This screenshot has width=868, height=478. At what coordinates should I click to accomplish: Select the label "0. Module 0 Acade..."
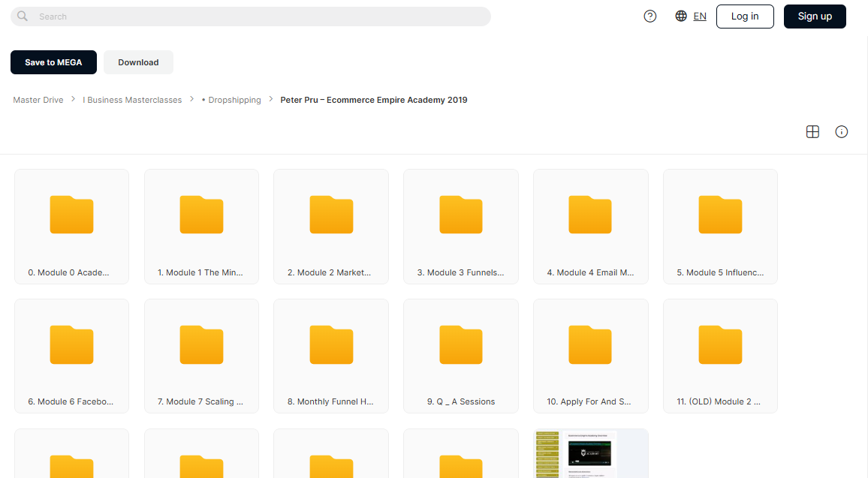[68, 272]
